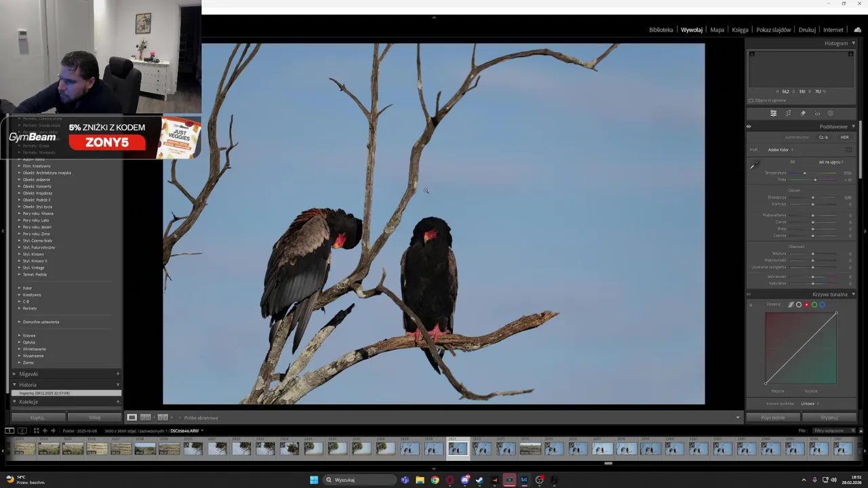This screenshot has height=488, width=868.
Task: Switch to before/after side-by-side view
Action: pos(145,418)
